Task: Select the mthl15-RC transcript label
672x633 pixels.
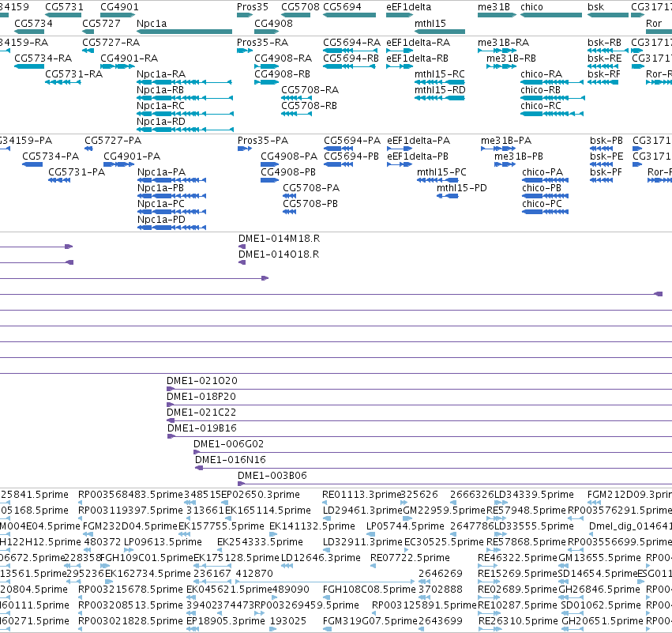Action: coord(440,74)
